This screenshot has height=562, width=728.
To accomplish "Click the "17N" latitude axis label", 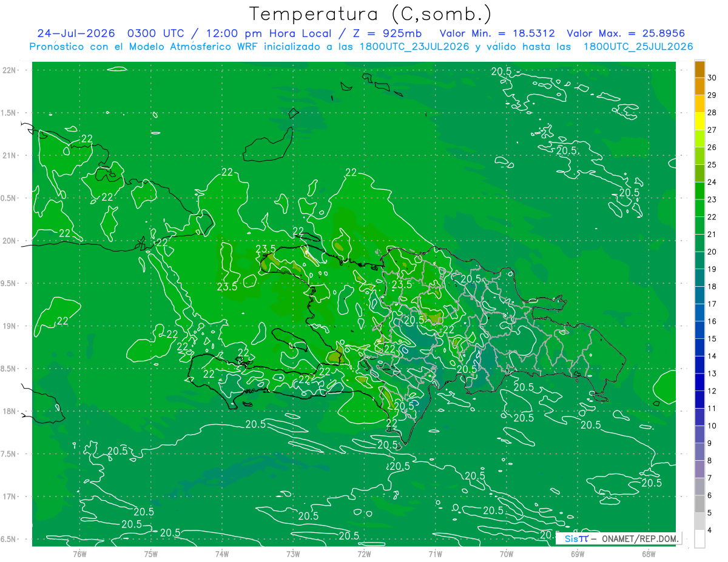I will coord(9,497).
